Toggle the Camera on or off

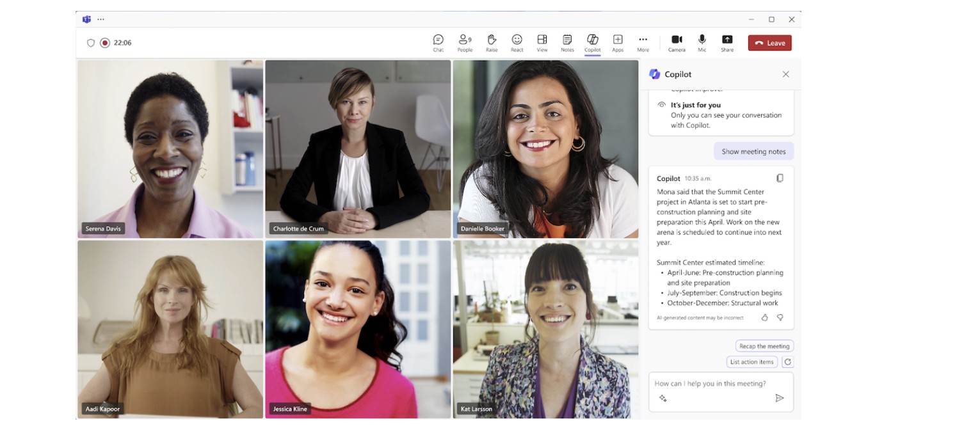point(677,42)
